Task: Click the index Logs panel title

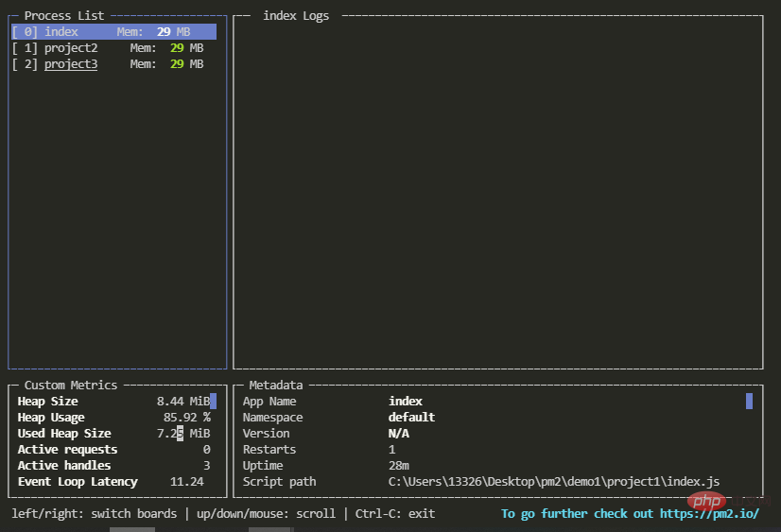Action: [x=296, y=16]
